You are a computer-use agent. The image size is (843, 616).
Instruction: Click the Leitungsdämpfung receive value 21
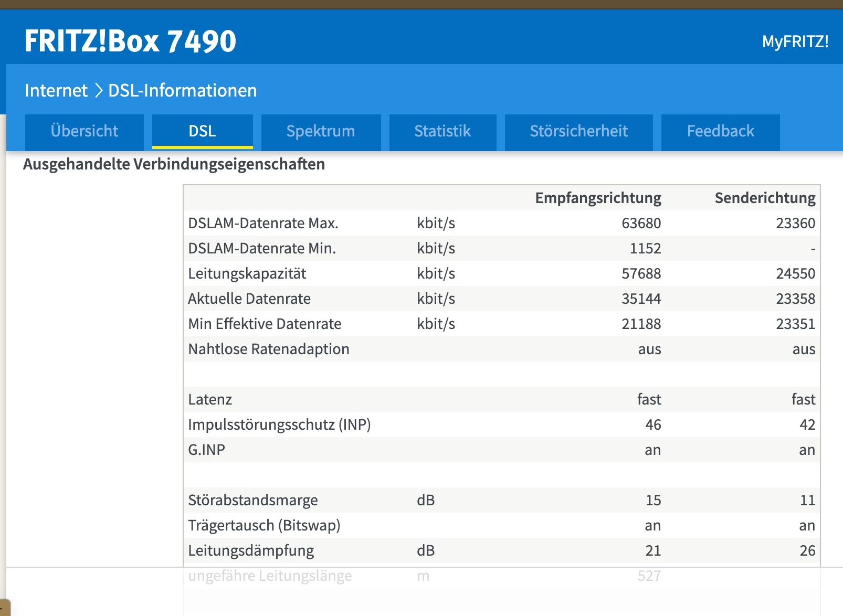tap(653, 550)
